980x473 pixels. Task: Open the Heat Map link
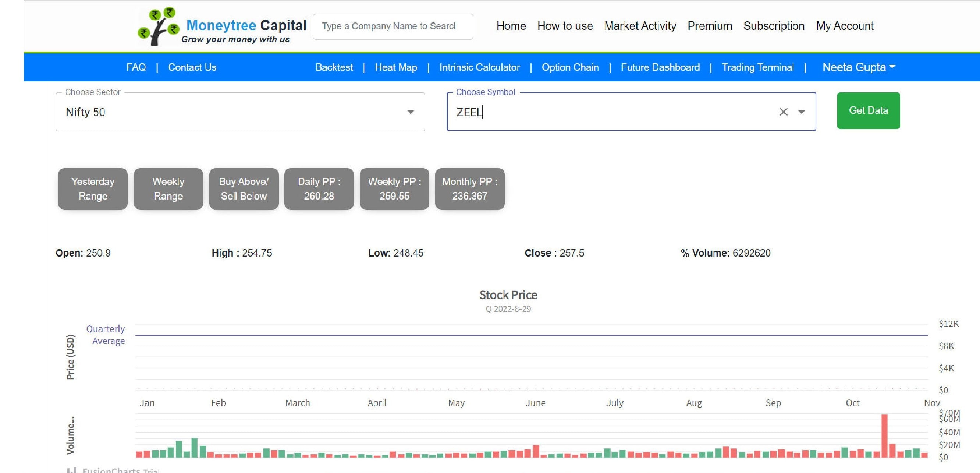point(396,67)
